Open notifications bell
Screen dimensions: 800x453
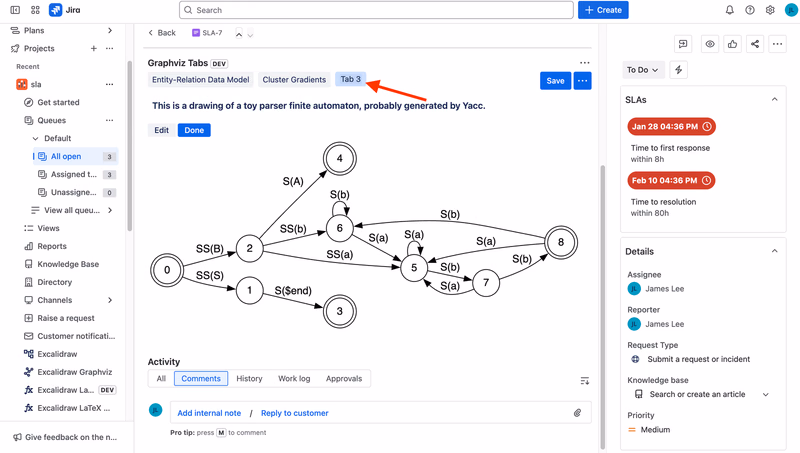(730, 10)
